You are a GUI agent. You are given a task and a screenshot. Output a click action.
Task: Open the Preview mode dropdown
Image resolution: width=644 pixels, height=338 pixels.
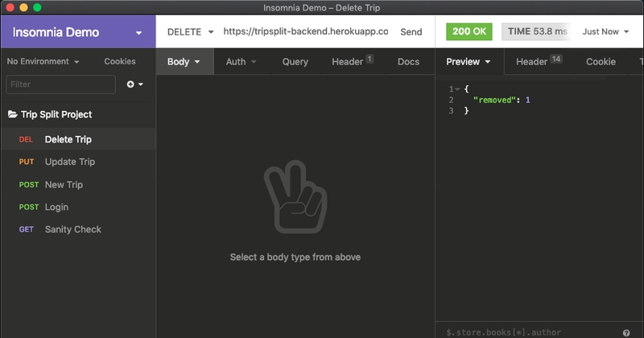tap(469, 62)
